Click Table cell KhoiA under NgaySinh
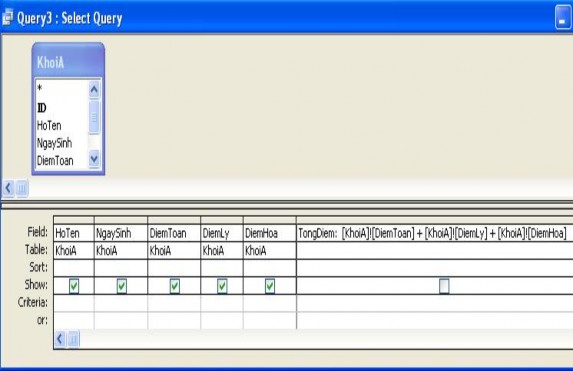 click(x=121, y=250)
